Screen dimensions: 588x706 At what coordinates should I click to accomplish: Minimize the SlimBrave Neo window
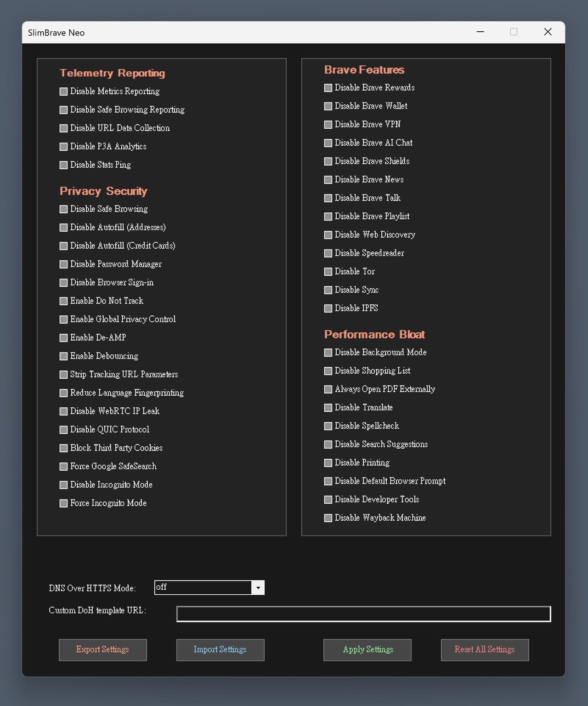coord(481,32)
